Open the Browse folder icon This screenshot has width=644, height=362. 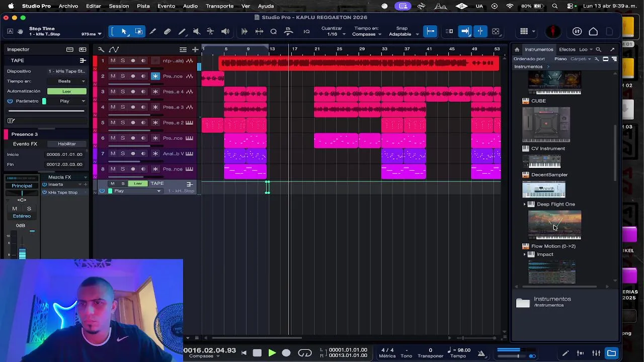pyautogui.click(x=611, y=353)
